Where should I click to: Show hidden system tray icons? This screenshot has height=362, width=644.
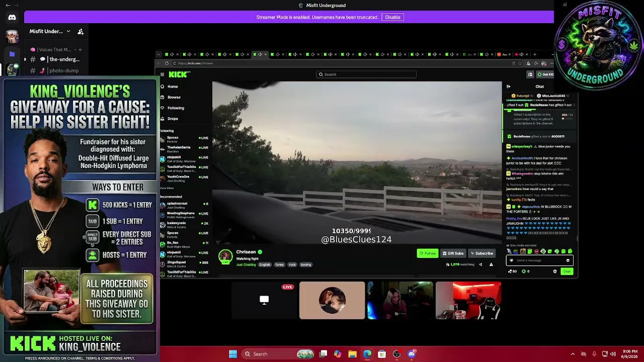point(573,354)
